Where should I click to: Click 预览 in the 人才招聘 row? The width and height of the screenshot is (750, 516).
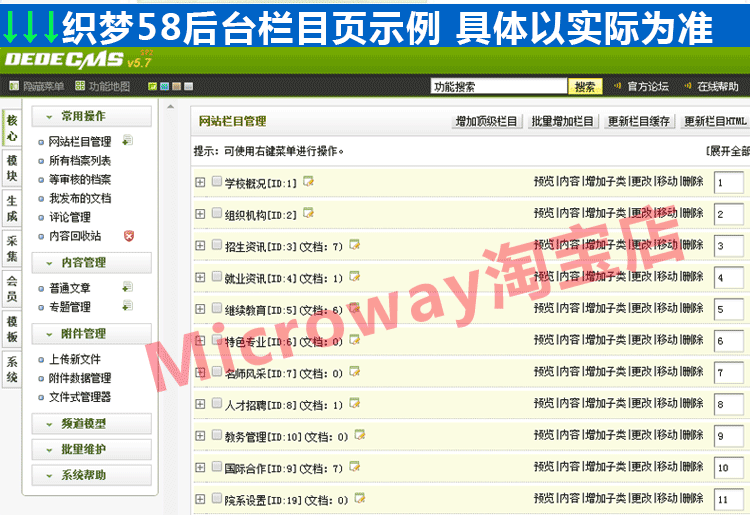(544, 403)
